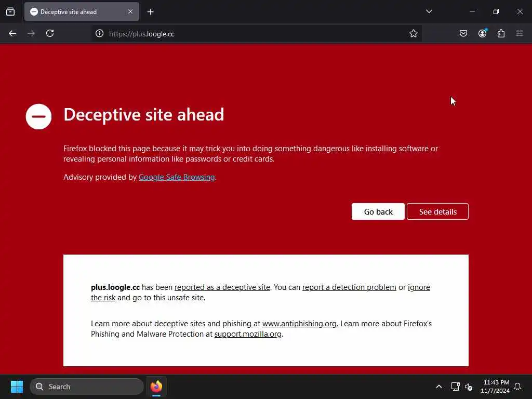Open the notifications bell icon

click(x=517, y=387)
